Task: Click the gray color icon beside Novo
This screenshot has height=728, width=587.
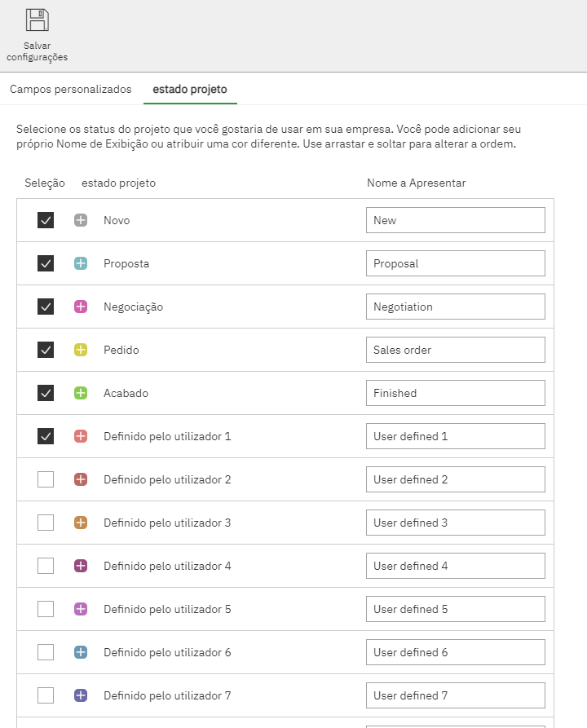Action: (x=81, y=220)
